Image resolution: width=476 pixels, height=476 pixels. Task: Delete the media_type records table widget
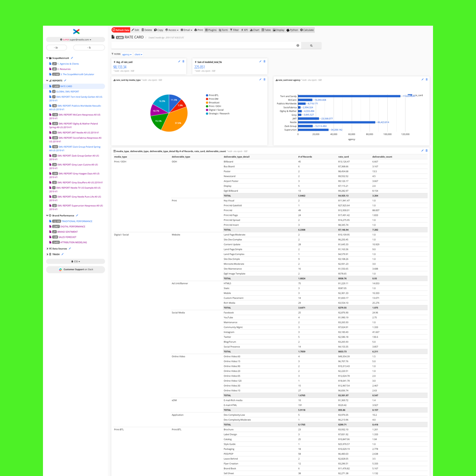pyautogui.click(x=426, y=150)
